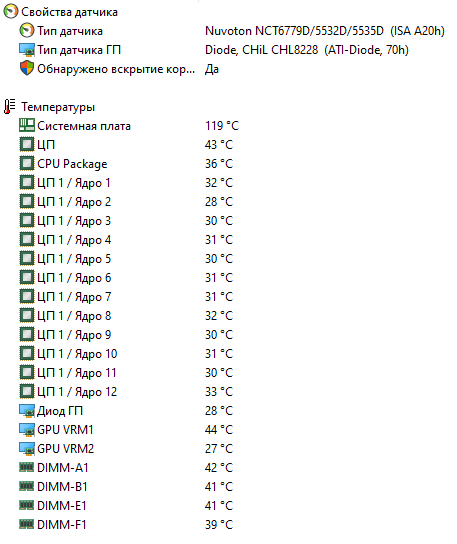Image resolution: width=457 pixels, height=544 pixels.
Task: Select the CPU Package label
Action: 72,164
